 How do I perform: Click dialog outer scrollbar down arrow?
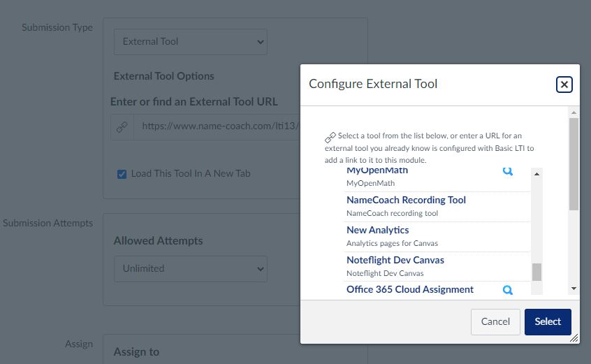point(574,289)
